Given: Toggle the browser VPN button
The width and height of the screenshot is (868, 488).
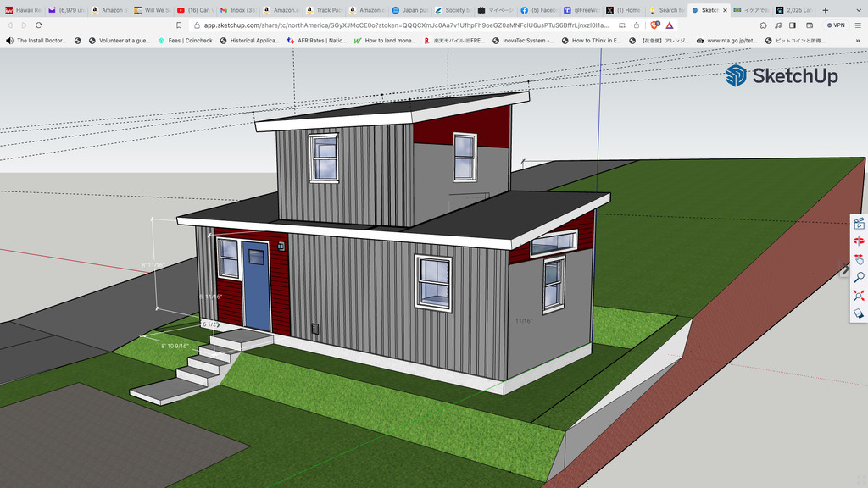Looking at the screenshot, I should [835, 25].
